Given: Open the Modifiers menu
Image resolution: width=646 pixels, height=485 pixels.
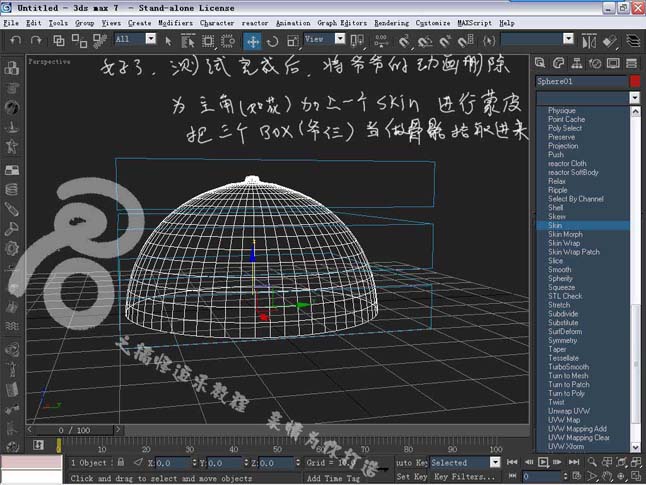Looking at the screenshot, I should 175,23.
